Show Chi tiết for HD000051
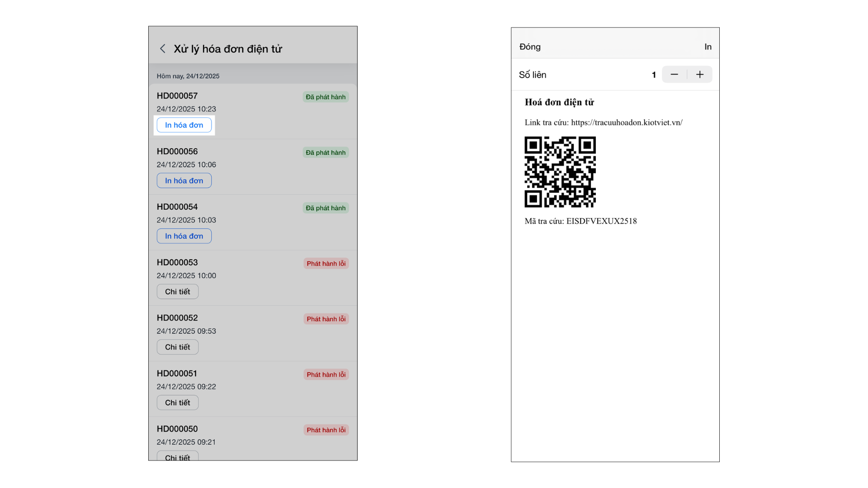This screenshot has width=868, height=488. (177, 403)
